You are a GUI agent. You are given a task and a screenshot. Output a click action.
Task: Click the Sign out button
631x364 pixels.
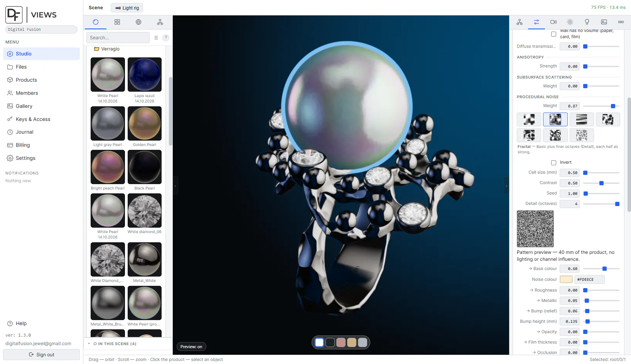[42, 355]
